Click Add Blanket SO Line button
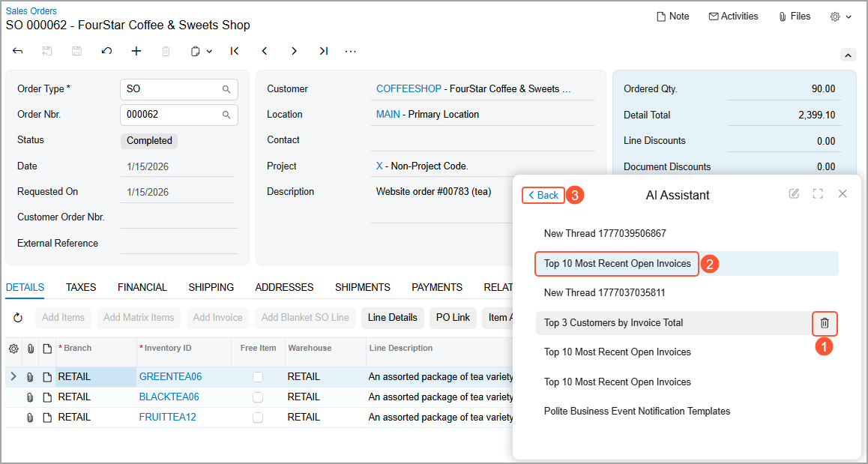 [x=305, y=318]
